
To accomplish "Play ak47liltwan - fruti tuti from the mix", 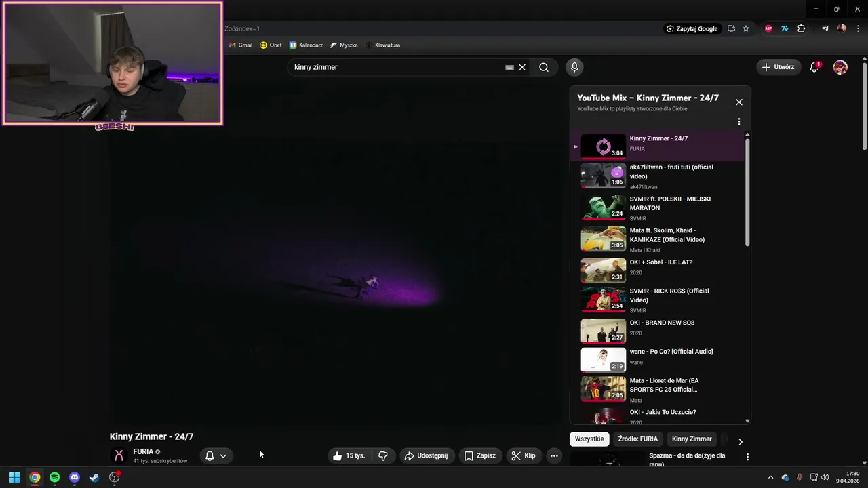I will click(x=658, y=176).
